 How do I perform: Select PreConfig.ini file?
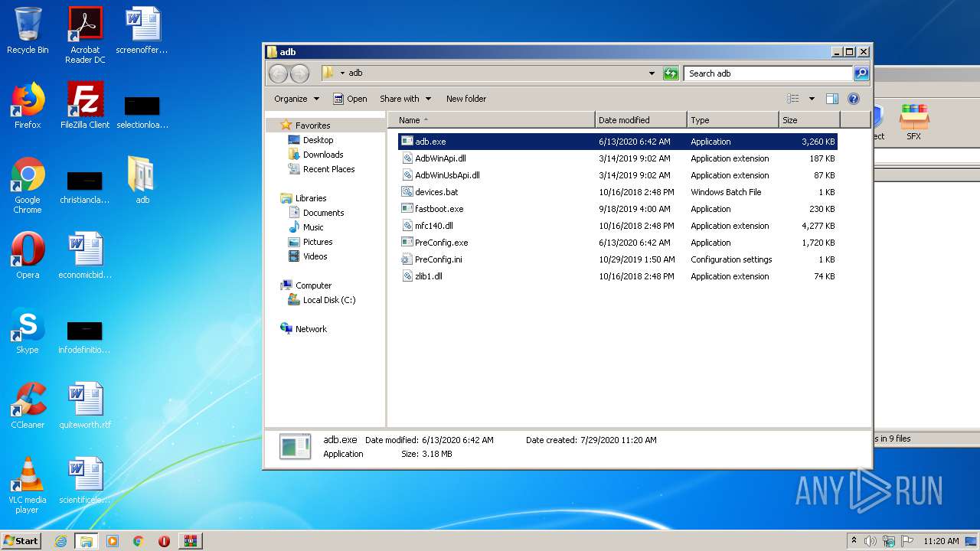coord(617,259)
